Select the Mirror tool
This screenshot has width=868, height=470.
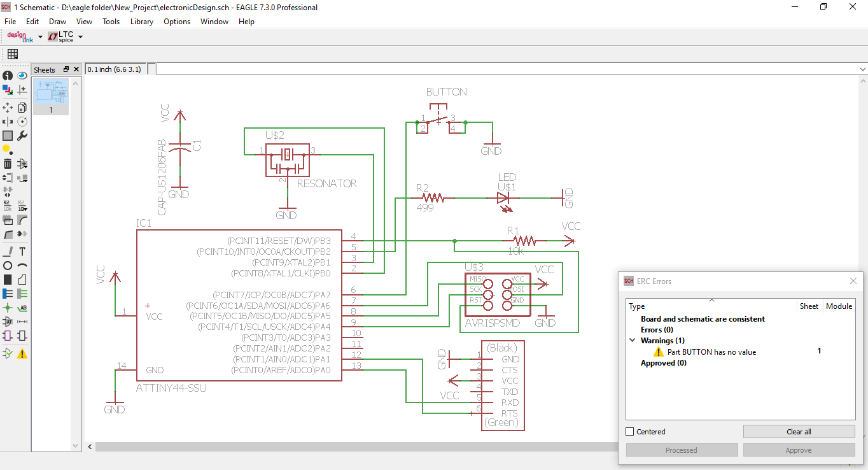8,122
